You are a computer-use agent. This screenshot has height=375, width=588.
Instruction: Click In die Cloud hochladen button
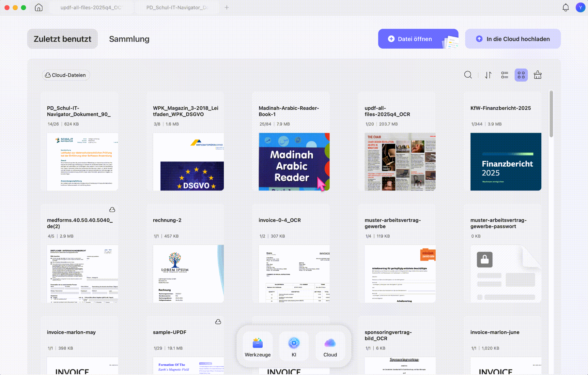[x=513, y=39]
